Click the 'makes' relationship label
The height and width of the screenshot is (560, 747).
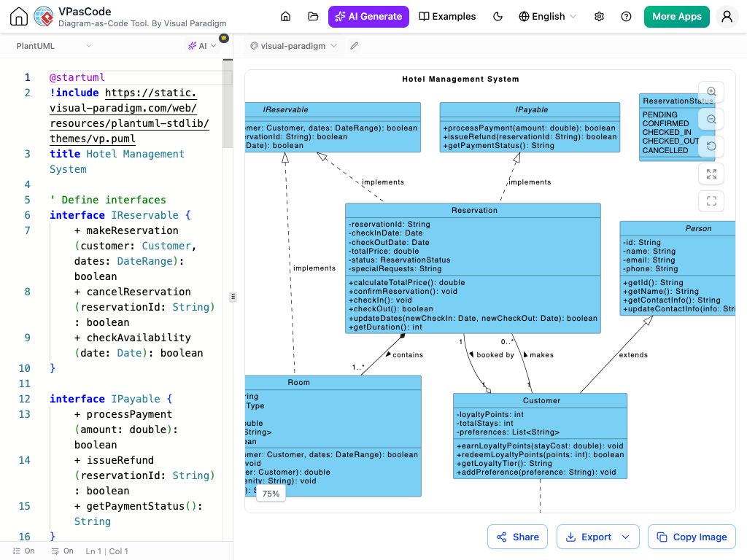point(542,355)
